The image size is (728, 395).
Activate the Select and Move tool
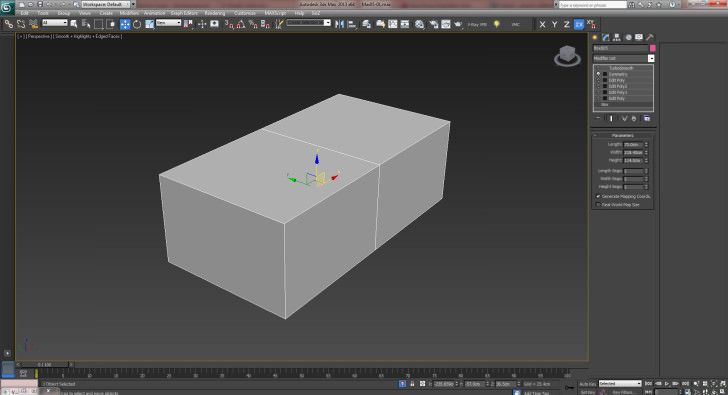tap(125, 24)
